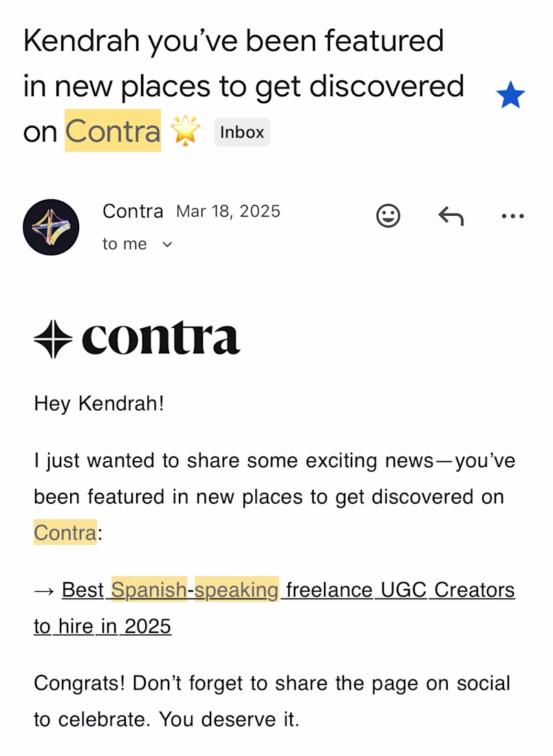Click the sender name Contra

coord(133,211)
